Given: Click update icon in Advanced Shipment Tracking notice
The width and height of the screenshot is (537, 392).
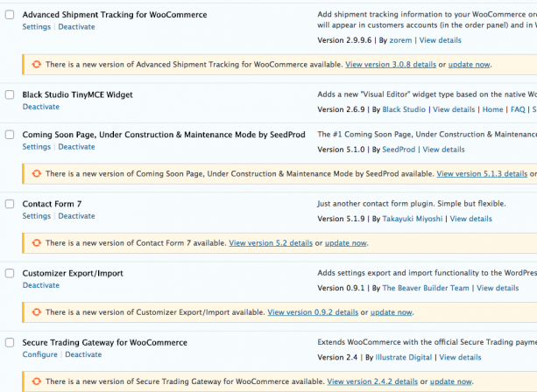Looking at the screenshot, I should click(x=36, y=65).
